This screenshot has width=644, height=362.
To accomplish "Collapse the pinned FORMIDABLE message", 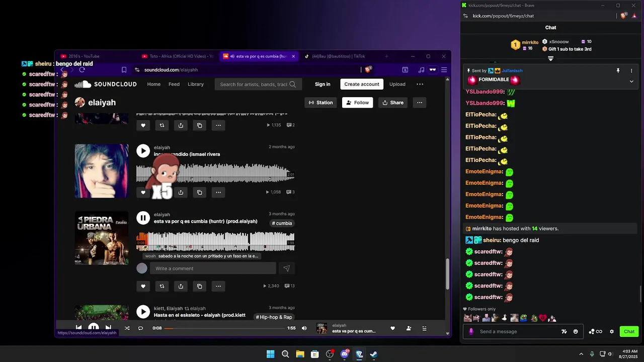I will point(631,81).
